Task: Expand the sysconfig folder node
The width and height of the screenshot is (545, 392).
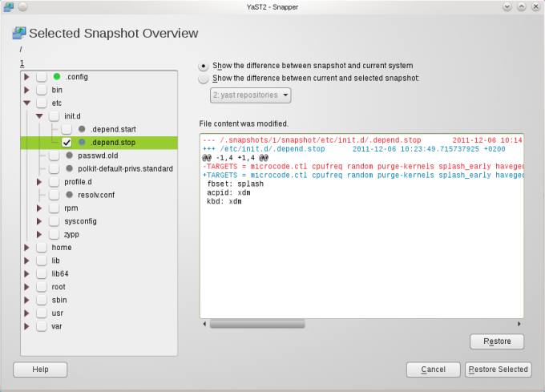Action: coord(40,221)
